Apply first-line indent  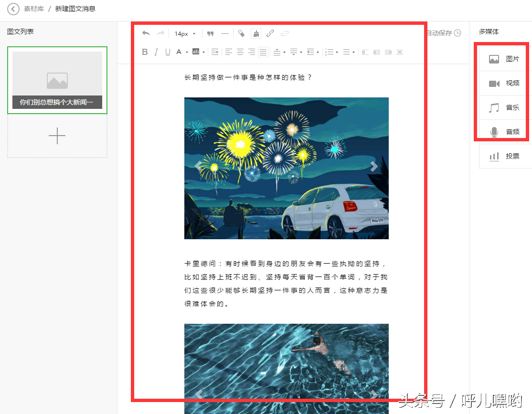click(x=215, y=52)
